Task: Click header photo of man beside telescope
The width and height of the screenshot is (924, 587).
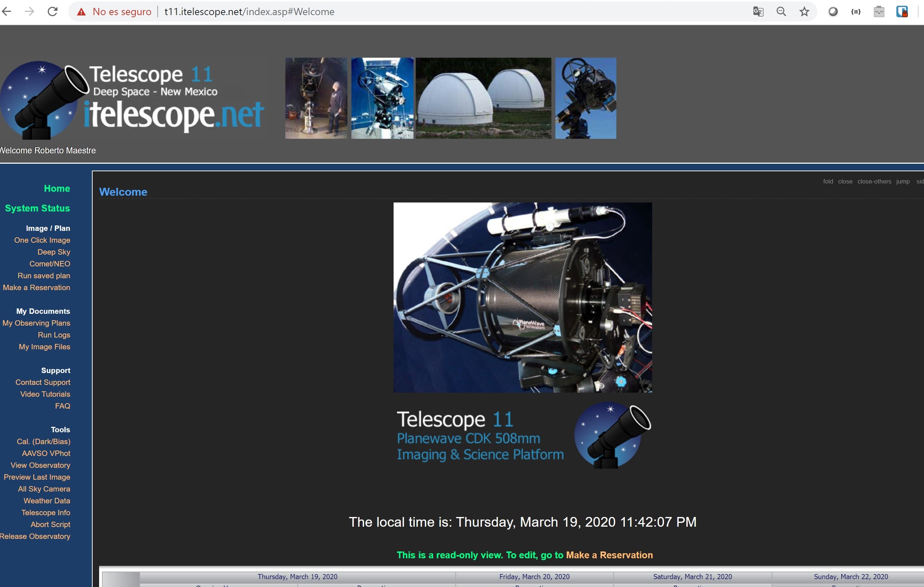Action: 316,98
